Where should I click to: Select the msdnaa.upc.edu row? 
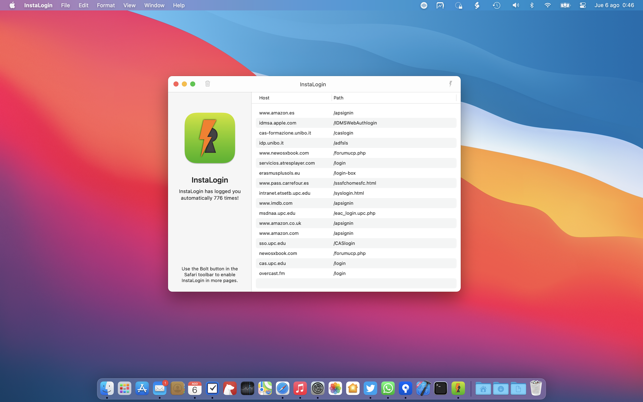tap(356, 213)
